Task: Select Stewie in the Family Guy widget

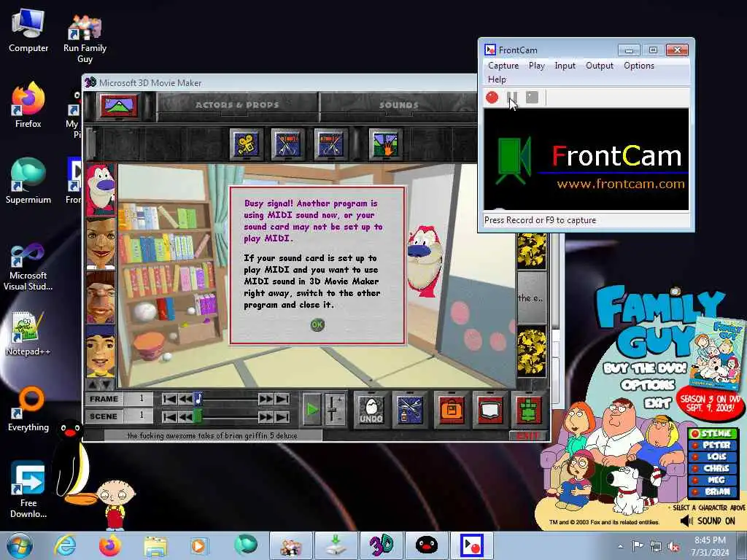Action: point(713,433)
